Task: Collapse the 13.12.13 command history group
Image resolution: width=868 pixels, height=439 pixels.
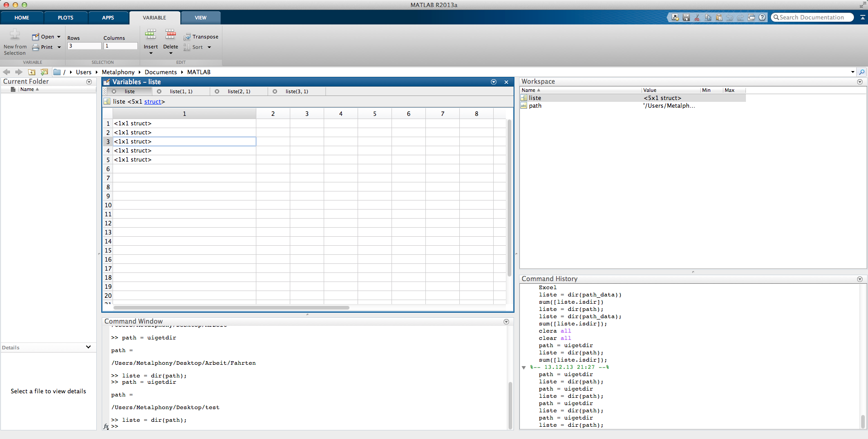Action: [524, 367]
